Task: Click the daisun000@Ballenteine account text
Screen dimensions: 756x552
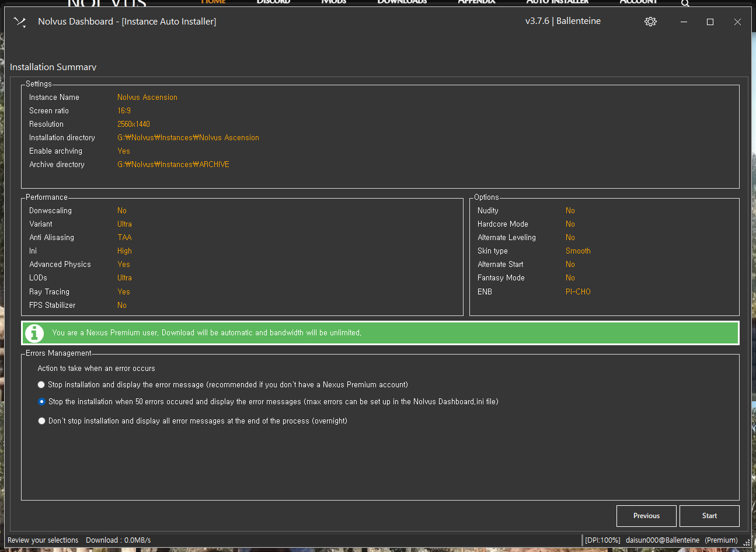Action: click(x=663, y=540)
